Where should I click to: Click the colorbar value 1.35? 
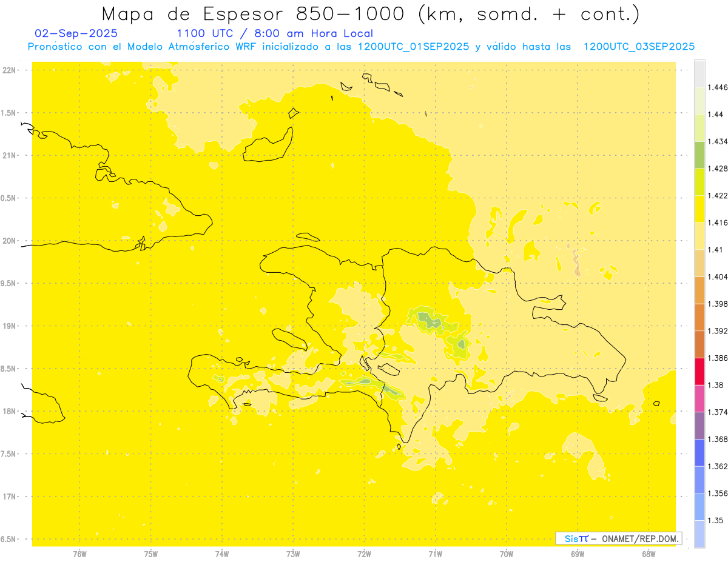[x=716, y=520]
